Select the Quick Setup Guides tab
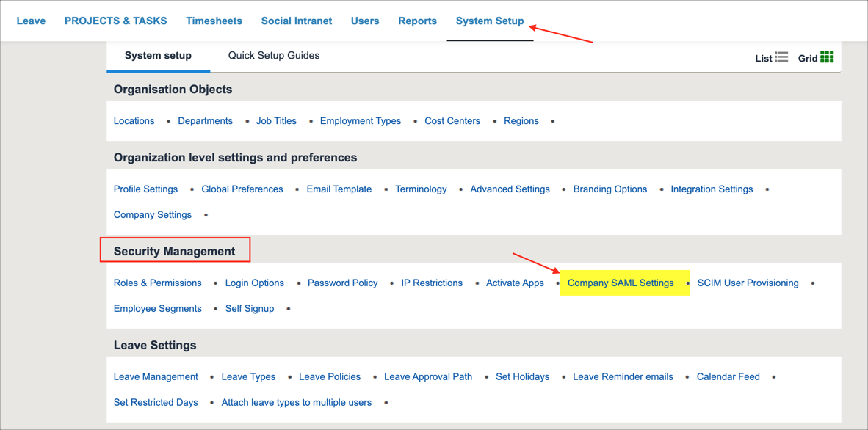The image size is (868, 430). [x=273, y=56]
